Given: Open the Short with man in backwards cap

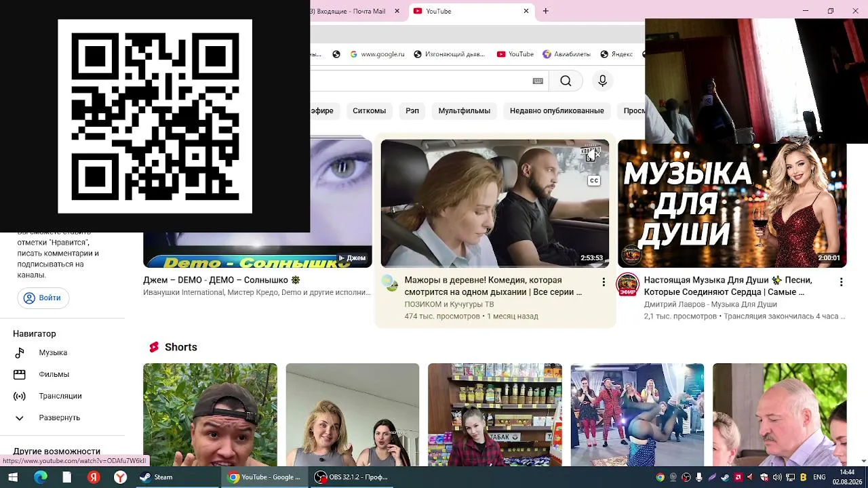Looking at the screenshot, I should click(210, 415).
